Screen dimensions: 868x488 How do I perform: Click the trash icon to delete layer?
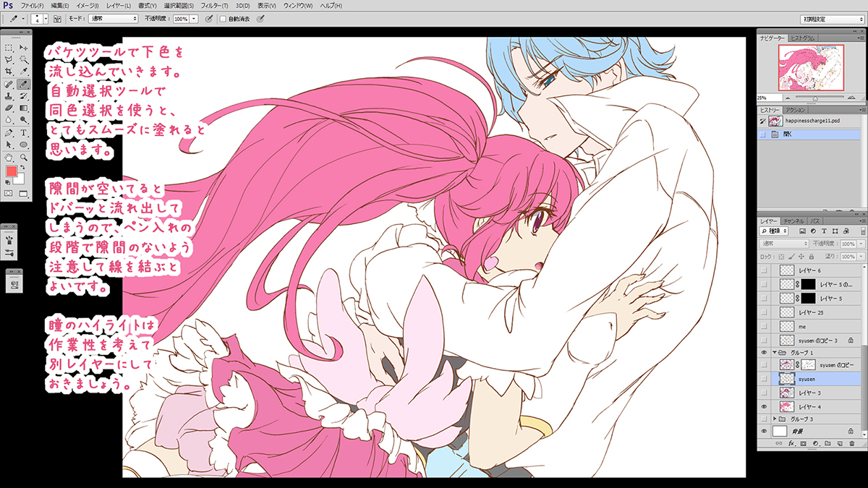tap(852, 442)
